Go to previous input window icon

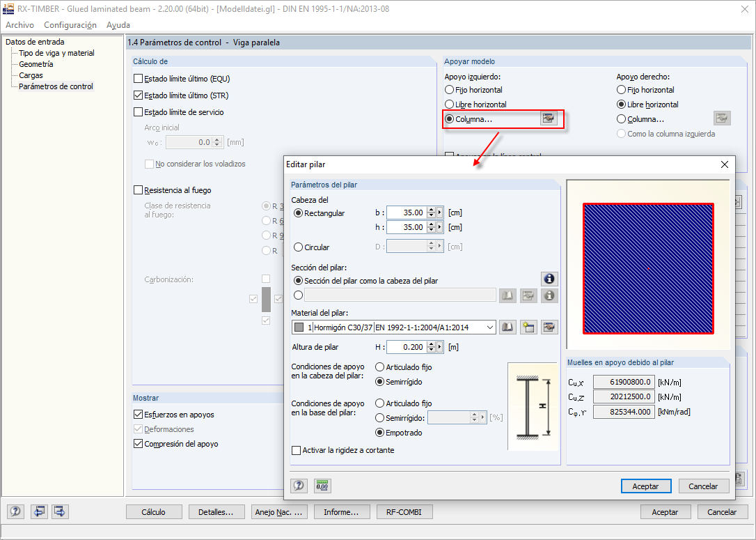click(39, 511)
